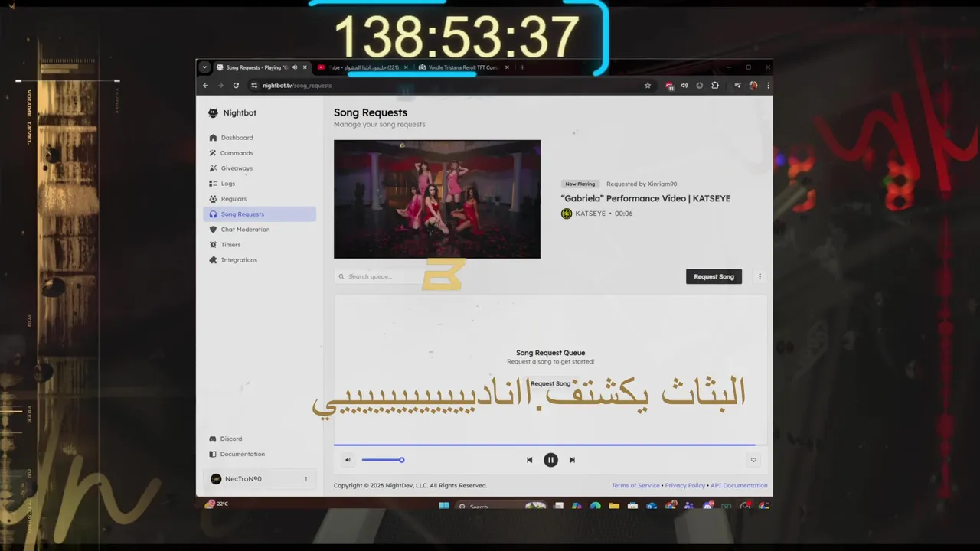Select Song Requests in the sidebar
Image resolution: width=980 pixels, height=551 pixels.
tap(260, 214)
